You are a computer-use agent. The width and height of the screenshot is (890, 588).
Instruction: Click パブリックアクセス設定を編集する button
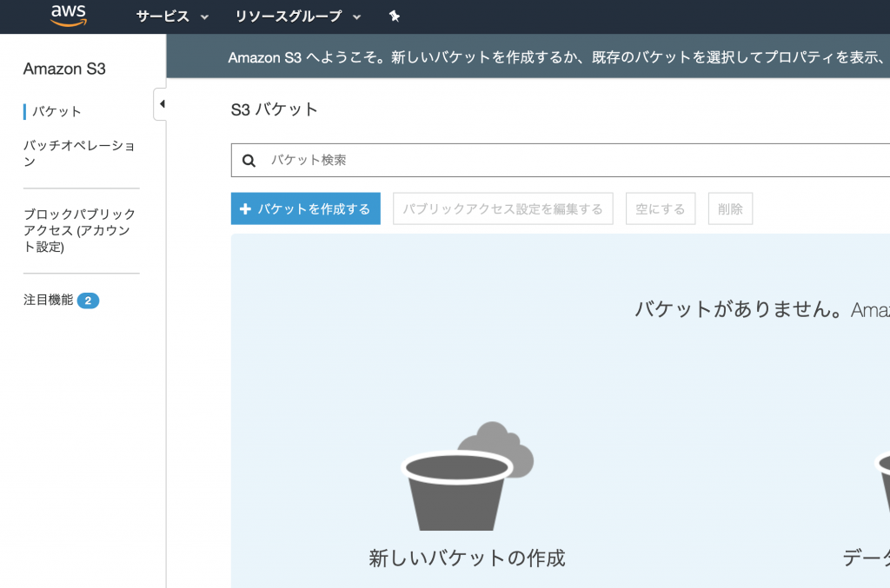tap(503, 208)
